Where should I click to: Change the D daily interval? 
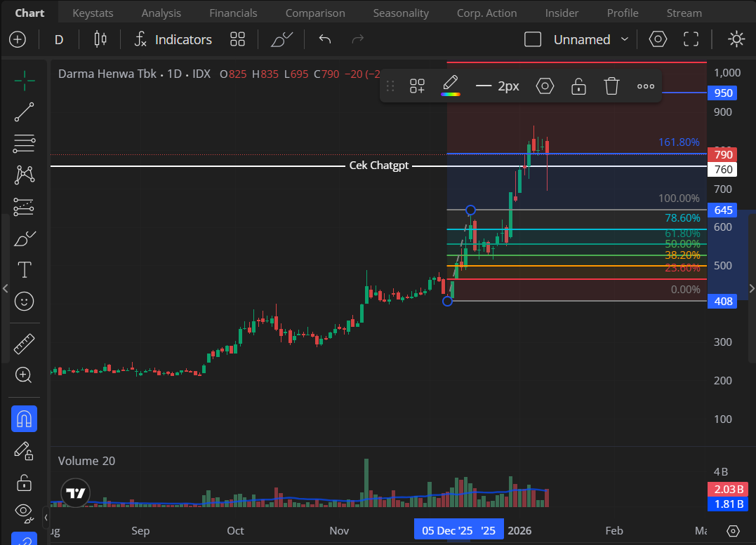click(x=59, y=39)
